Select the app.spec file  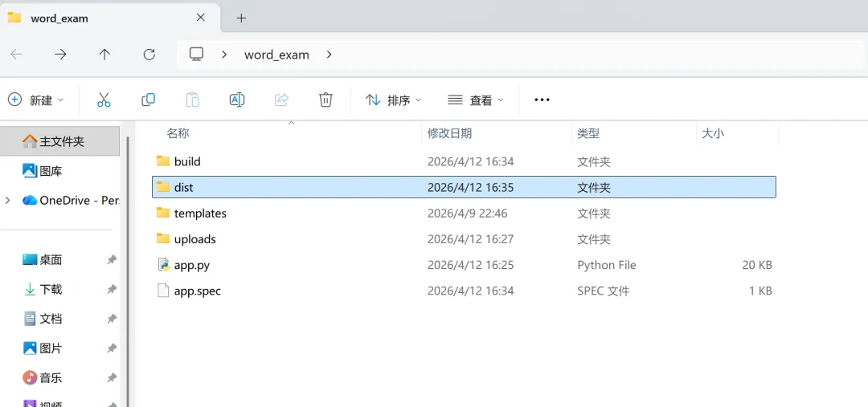(464, 291)
